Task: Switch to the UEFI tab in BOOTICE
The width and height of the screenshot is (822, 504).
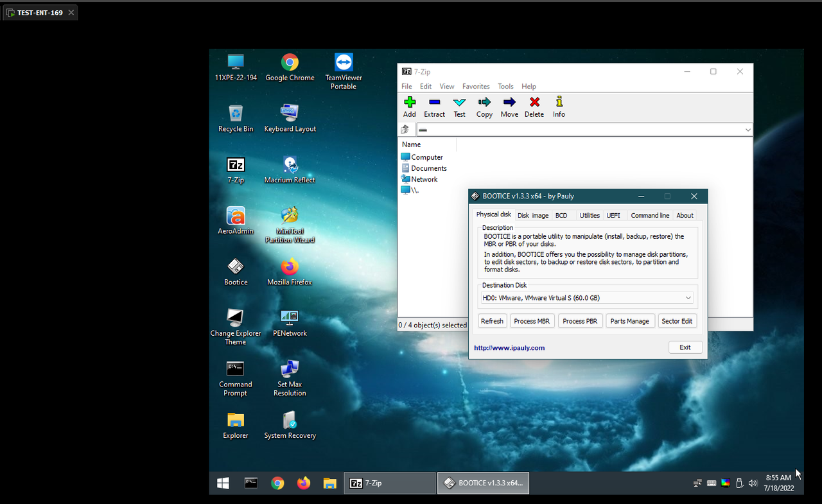Action: coord(613,216)
